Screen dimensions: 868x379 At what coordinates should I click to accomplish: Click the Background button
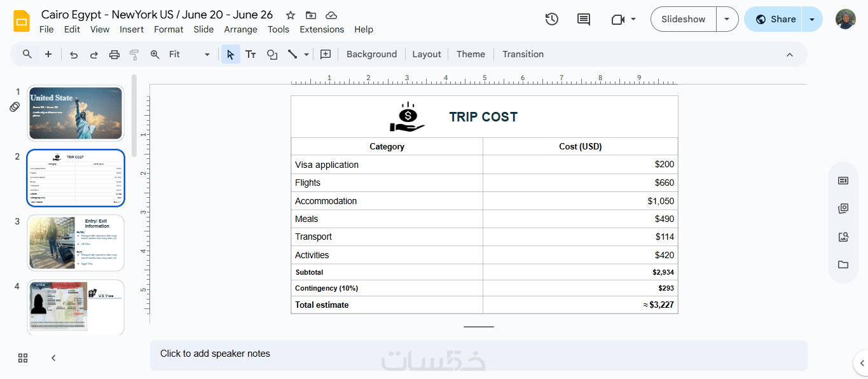point(372,54)
